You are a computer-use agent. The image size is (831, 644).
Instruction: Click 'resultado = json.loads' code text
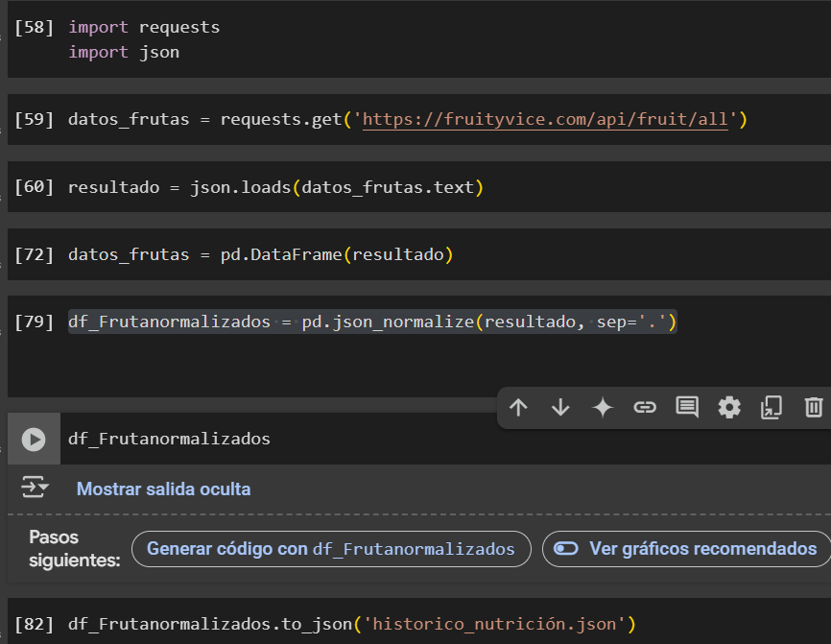(179, 187)
